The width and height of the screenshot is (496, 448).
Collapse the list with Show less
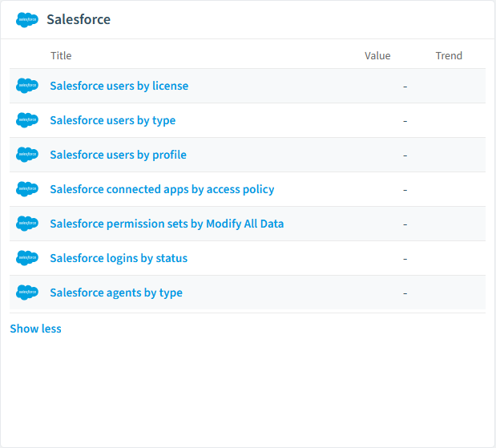[x=36, y=329]
